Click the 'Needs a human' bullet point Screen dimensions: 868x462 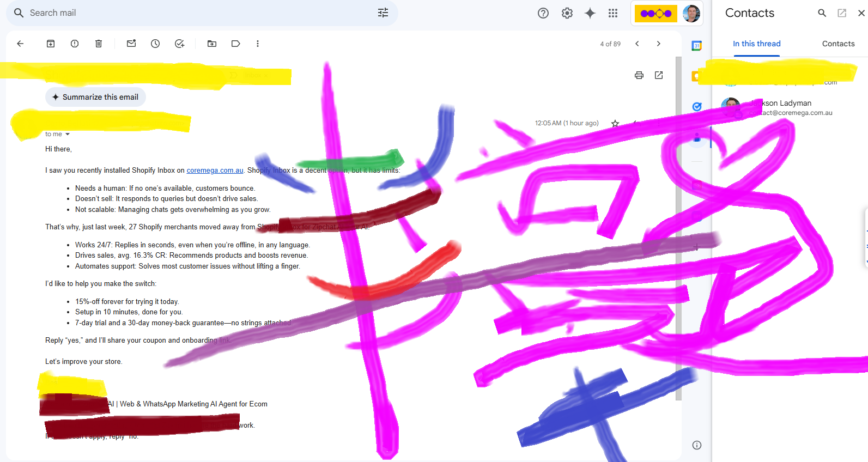165,189
